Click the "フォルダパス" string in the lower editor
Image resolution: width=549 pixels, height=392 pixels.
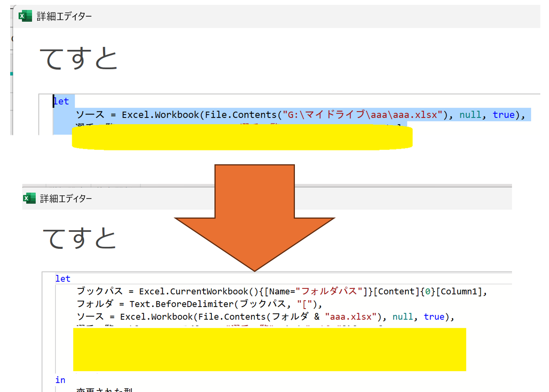tap(329, 292)
